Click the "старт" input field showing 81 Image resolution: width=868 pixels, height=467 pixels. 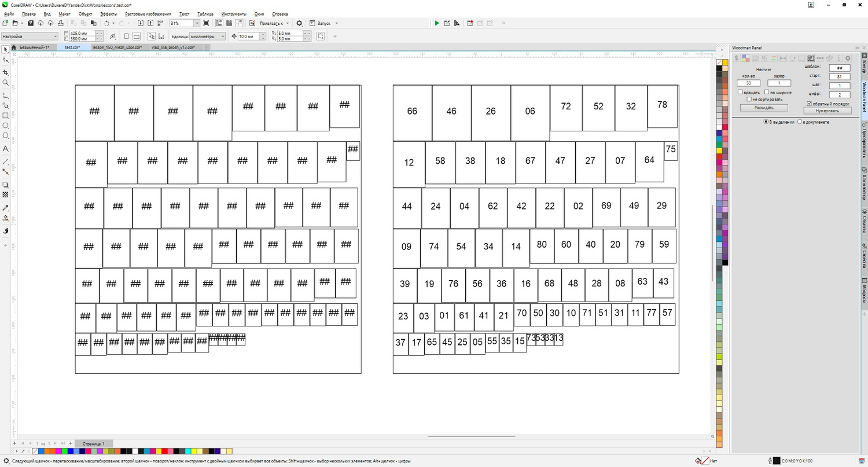[839, 76]
